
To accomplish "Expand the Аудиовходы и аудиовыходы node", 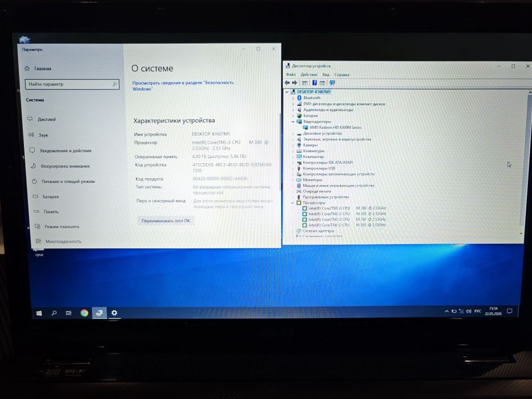I will point(293,110).
